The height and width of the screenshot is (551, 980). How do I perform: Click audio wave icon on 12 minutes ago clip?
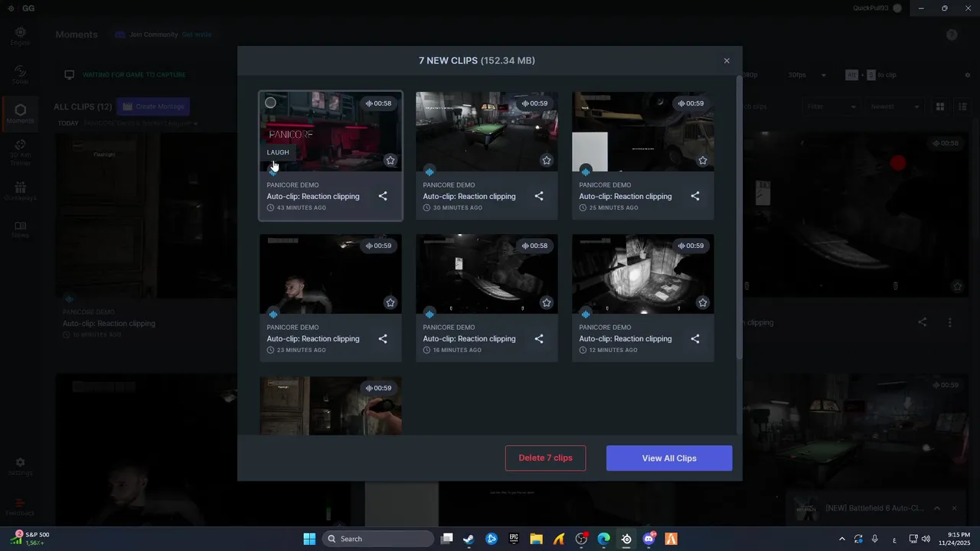click(x=586, y=314)
